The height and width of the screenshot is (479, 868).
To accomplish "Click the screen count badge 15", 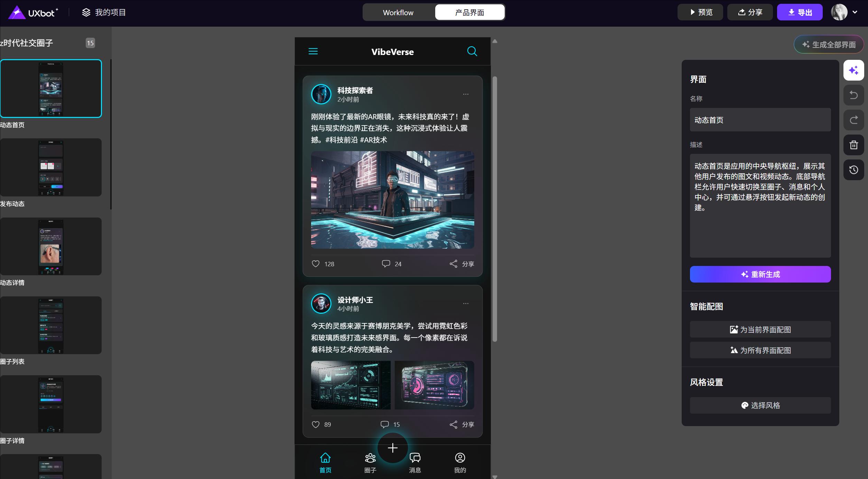I will (x=90, y=43).
